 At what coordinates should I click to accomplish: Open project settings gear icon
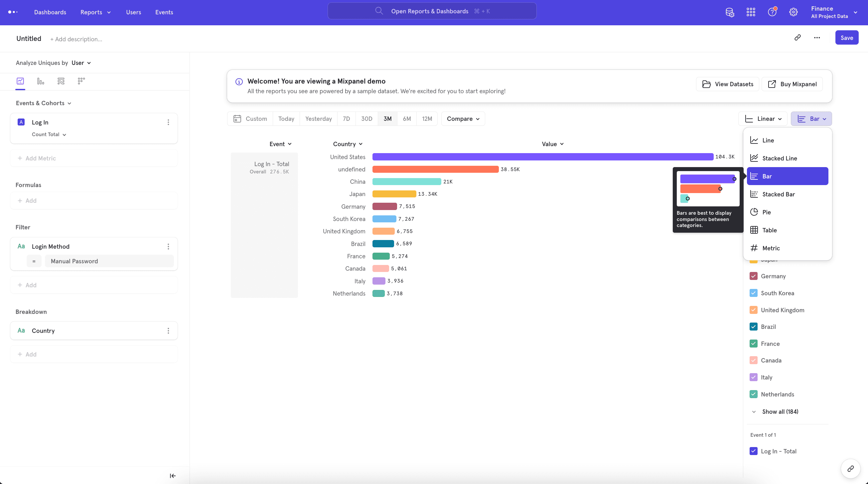pyautogui.click(x=793, y=12)
